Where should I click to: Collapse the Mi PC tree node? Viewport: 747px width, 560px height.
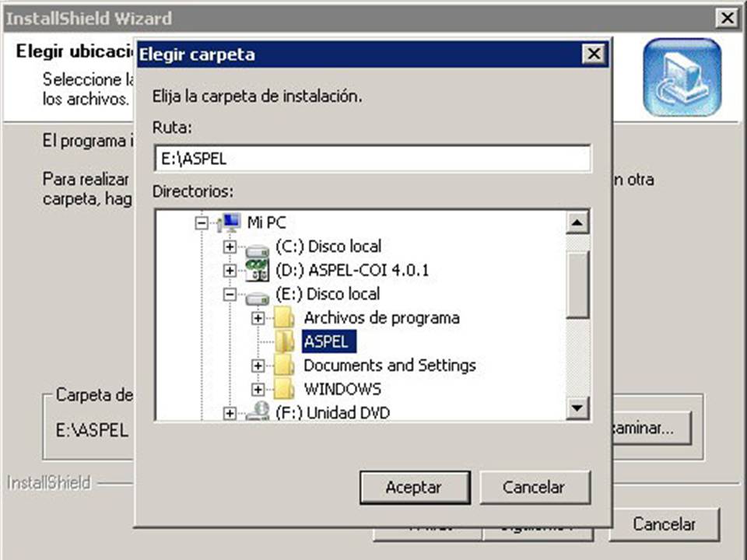tap(201, 222)
